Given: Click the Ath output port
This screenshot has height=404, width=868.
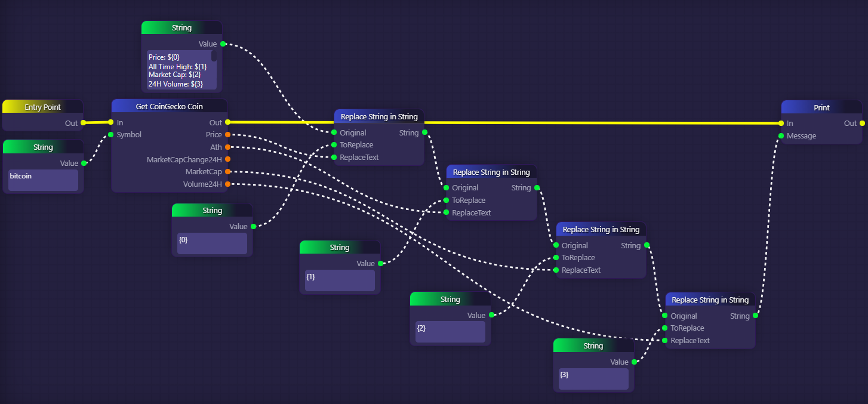Looking at the screenshot, I should (x=227, y=147).
